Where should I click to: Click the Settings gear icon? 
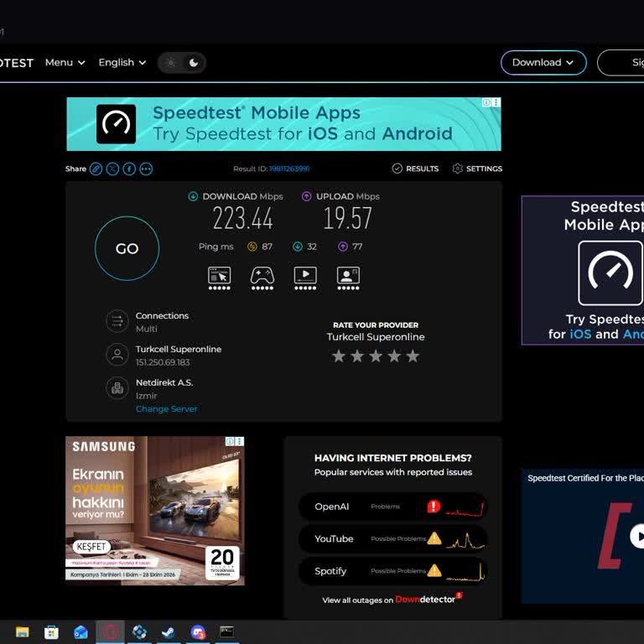[x=458, y=169]
